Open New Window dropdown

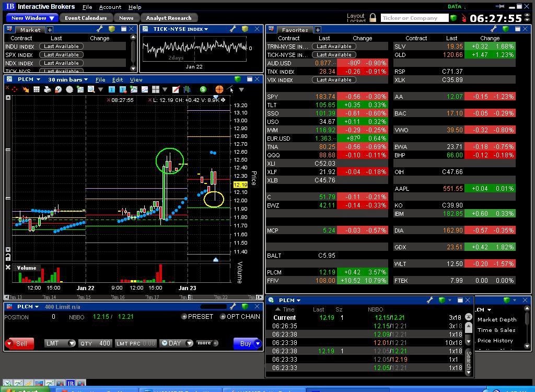(32, 18)
